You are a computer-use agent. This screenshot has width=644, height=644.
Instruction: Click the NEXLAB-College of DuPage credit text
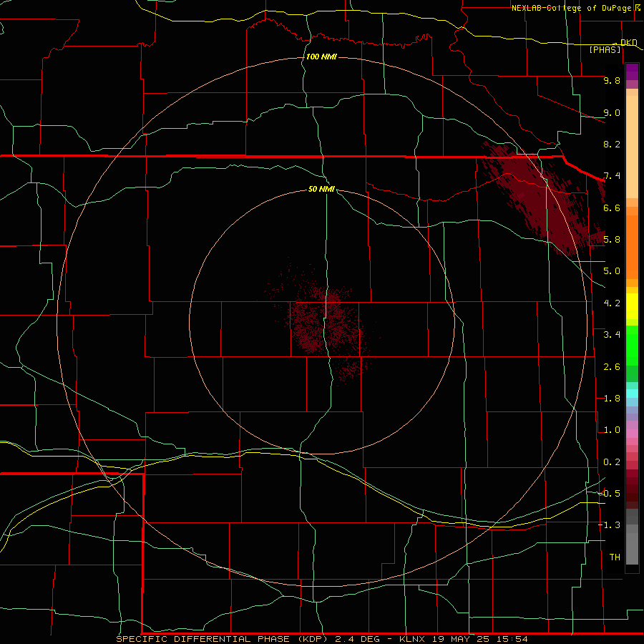[x=572, y=8]
